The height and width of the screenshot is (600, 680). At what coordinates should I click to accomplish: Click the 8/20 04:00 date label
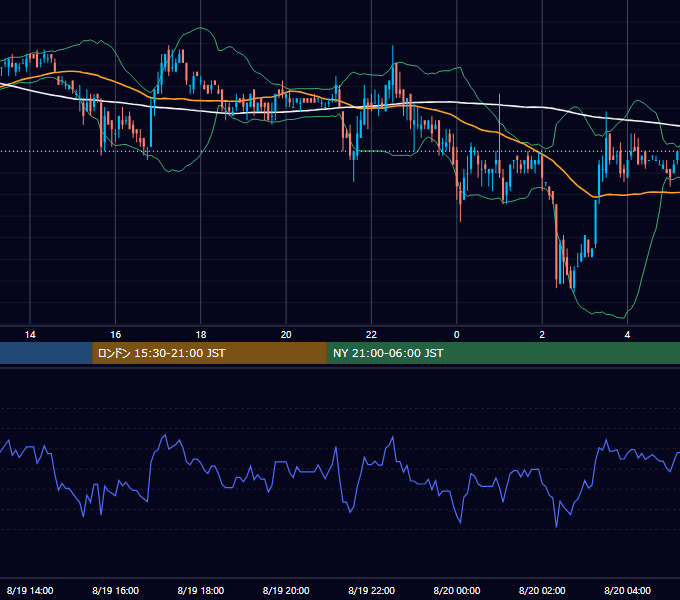627,590
